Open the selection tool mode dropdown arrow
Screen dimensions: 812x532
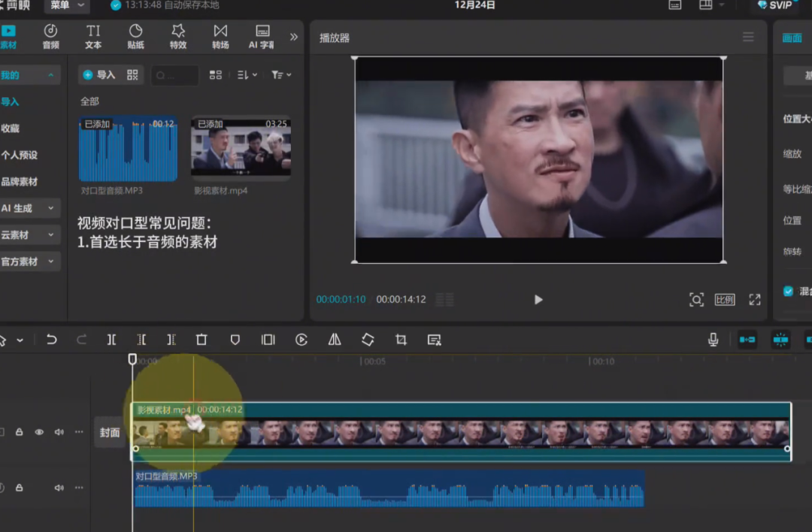20,340
